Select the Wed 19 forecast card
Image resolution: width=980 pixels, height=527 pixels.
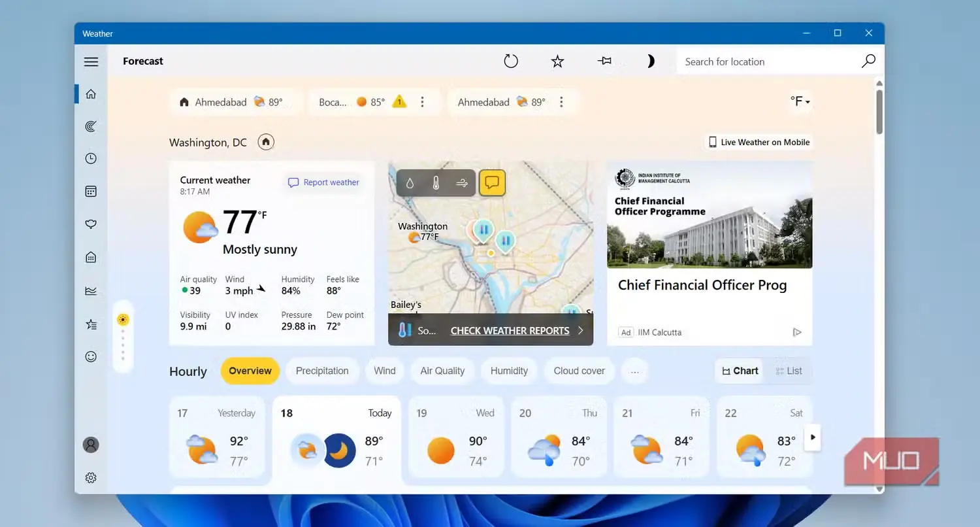click(x=456, y=436)
